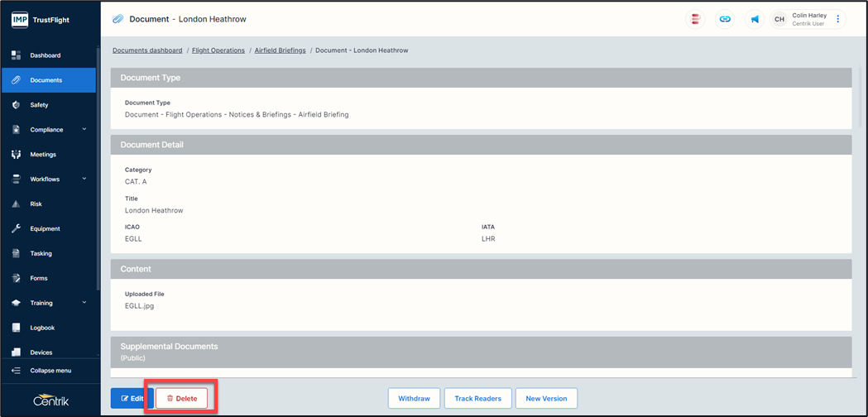
Task: Open the three-dot user menu
Action: 837,19
